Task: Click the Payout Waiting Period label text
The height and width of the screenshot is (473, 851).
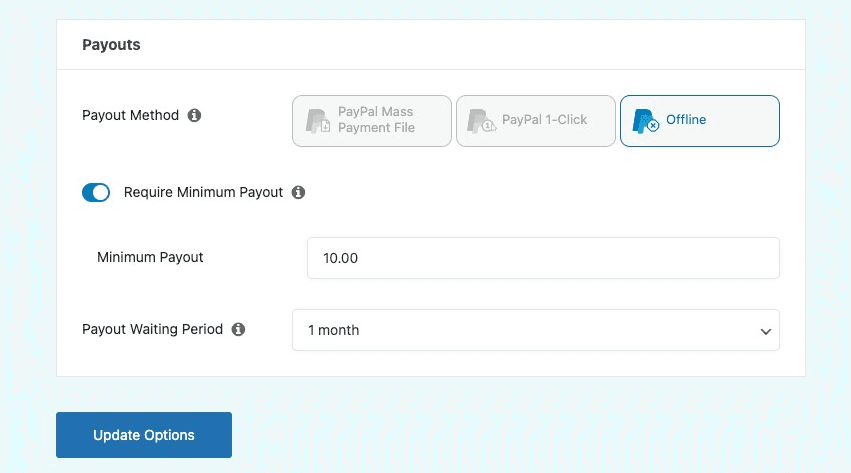Action: (152, 329)
